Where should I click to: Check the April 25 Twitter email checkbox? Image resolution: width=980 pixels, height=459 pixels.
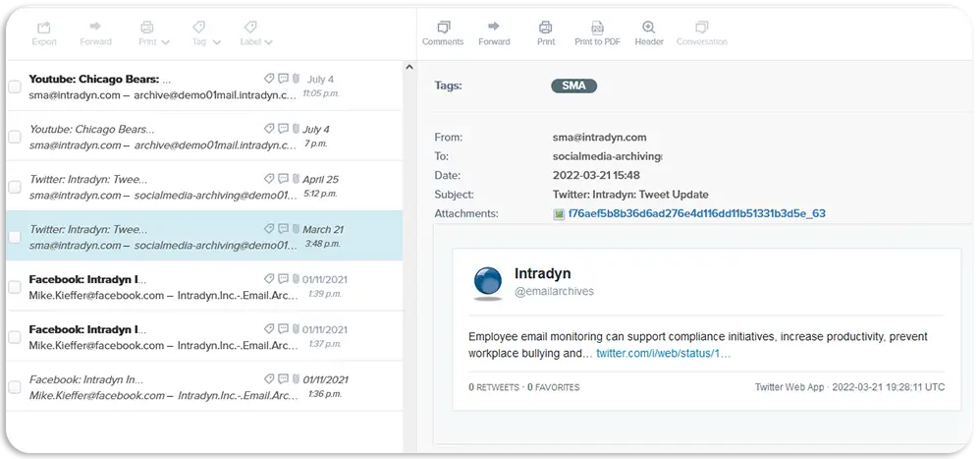point(15,187)
